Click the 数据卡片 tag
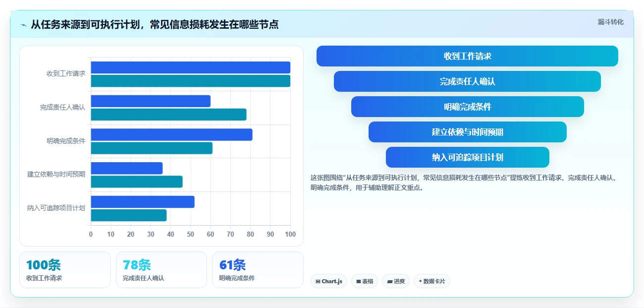This screenshot has width=644, height=308. (432, 281)
